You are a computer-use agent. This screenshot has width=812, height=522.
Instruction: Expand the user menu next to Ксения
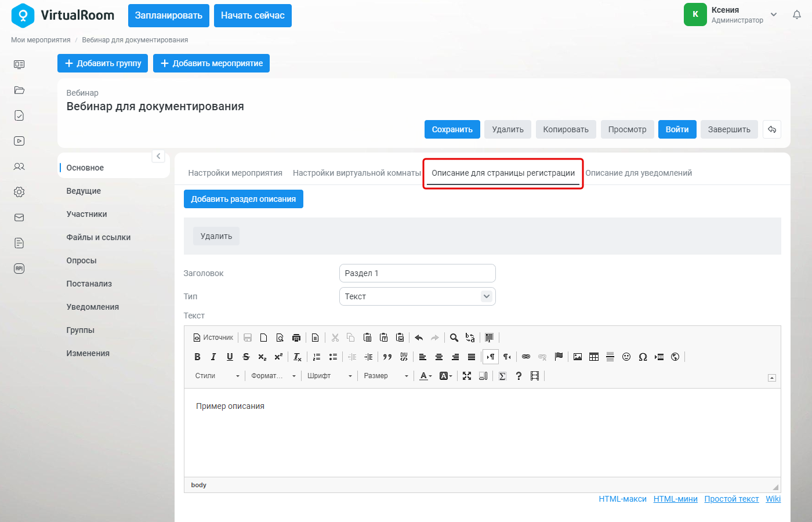point(774,14)
